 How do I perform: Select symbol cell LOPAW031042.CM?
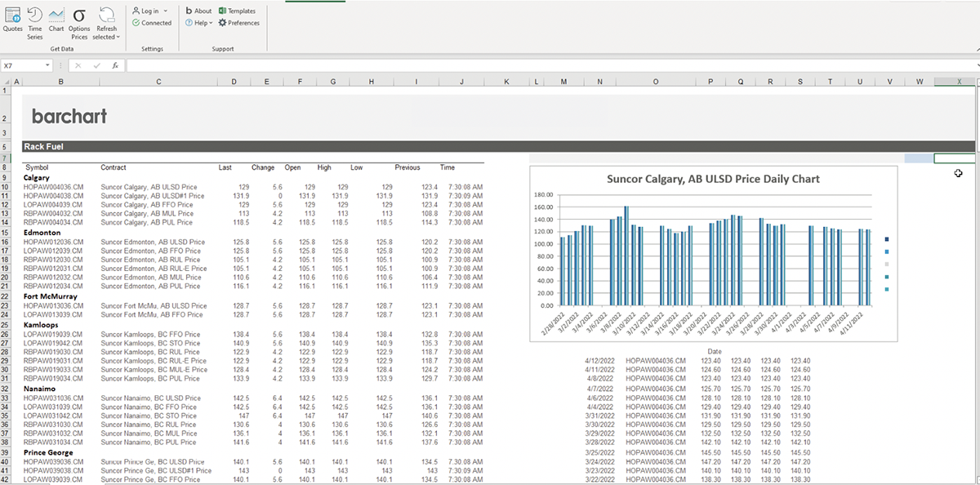[x=53, y=416]
